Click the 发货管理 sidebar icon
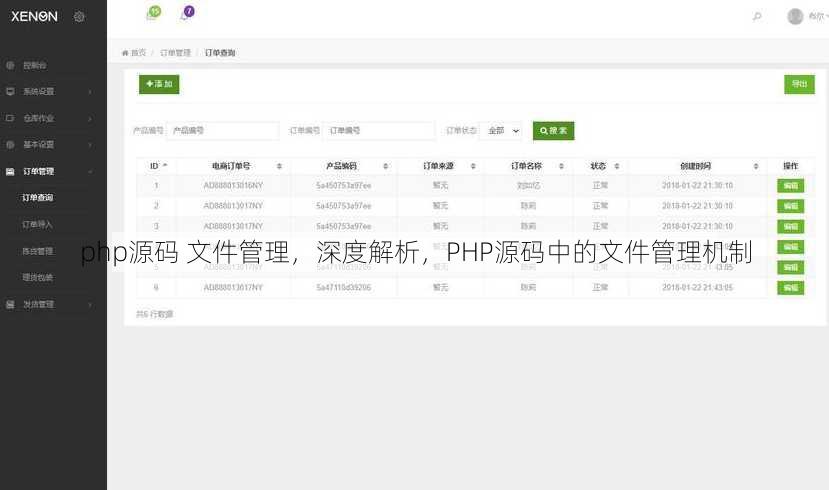This screenshot has height=490, width=829. pos(10,304)
